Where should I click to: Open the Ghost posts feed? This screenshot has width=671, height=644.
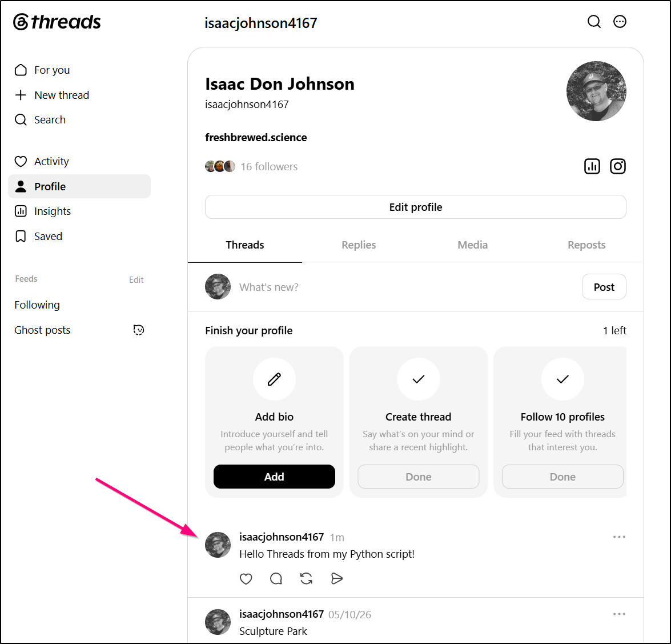click(42, 330)
